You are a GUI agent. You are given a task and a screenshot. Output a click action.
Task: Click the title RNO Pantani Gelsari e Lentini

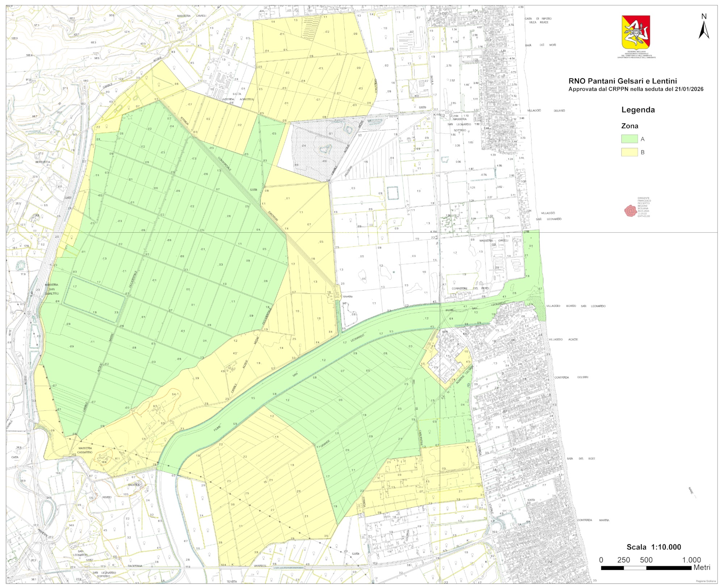pyautogui.click(x=623, y=81)
